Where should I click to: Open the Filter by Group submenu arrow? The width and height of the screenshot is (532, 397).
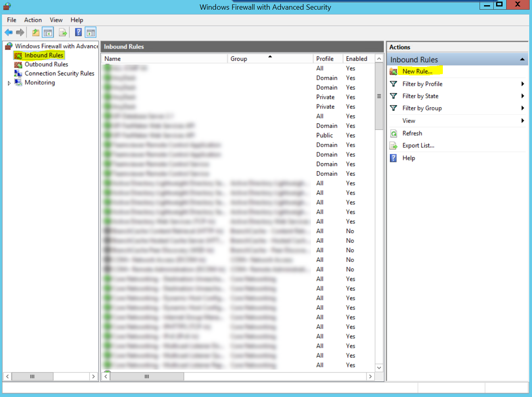[522, 108]
